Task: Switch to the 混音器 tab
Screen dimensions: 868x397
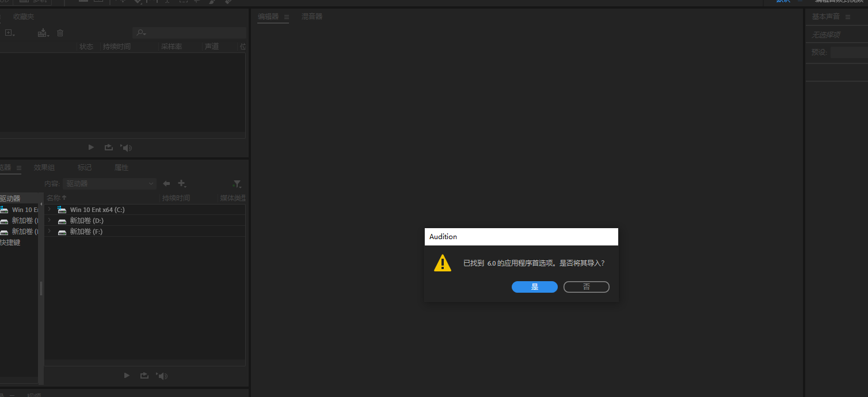Action: point(312,17)
